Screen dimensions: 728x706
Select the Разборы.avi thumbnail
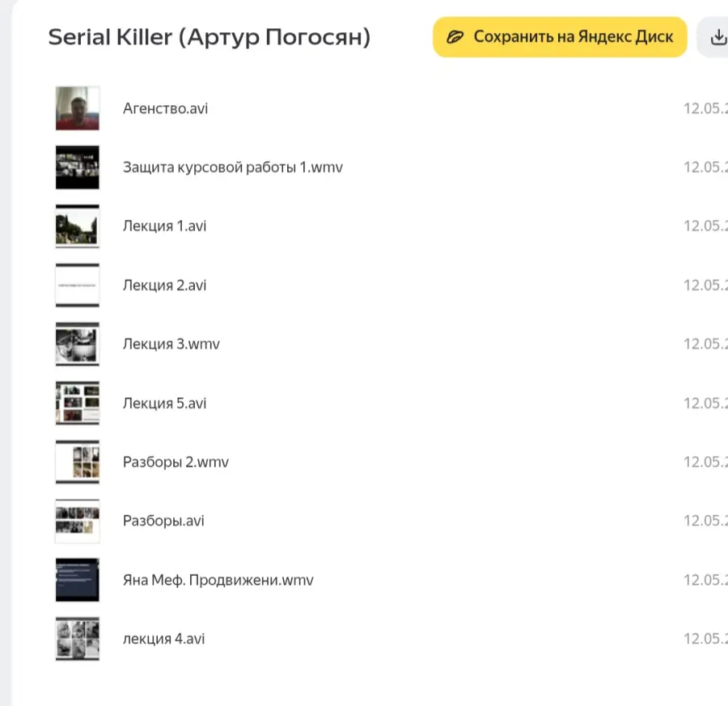[x=78, y=521]
